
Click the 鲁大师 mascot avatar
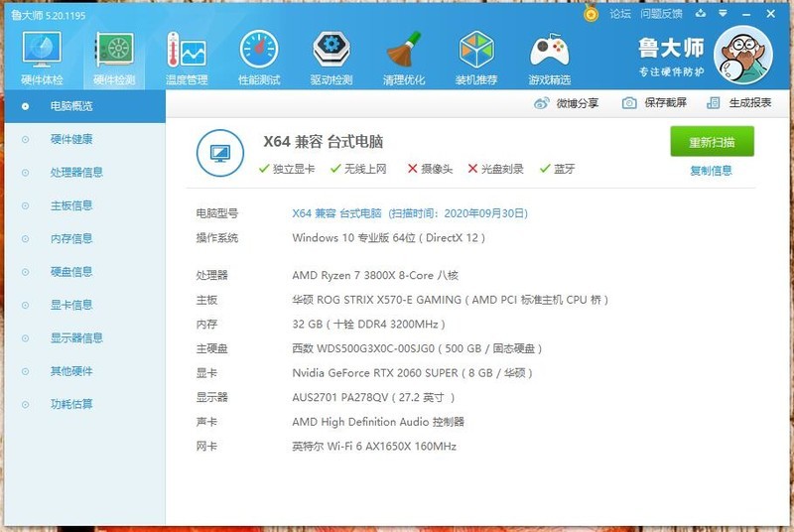pyautogui.click(x=742, y=57)
